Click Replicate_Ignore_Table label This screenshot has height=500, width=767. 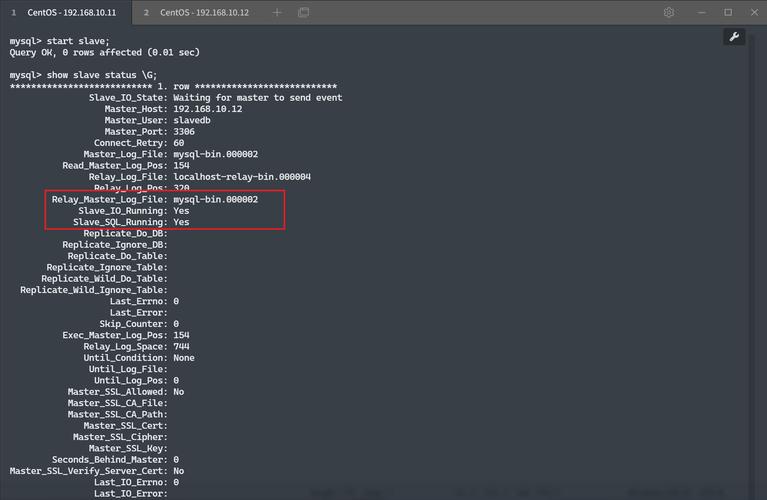coord(107,267)
